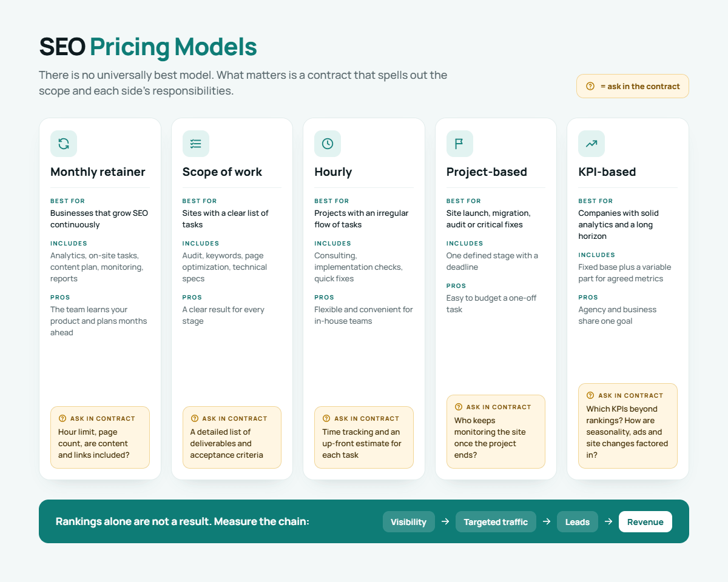Click the Scope of work card title

coord(222,172)
